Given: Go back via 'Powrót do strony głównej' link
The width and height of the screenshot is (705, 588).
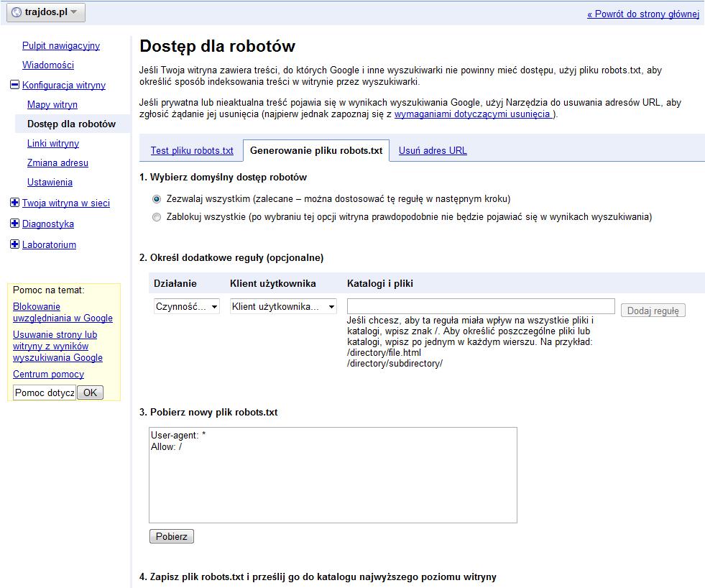Looking at the screenshot, I should click(643, 14).
